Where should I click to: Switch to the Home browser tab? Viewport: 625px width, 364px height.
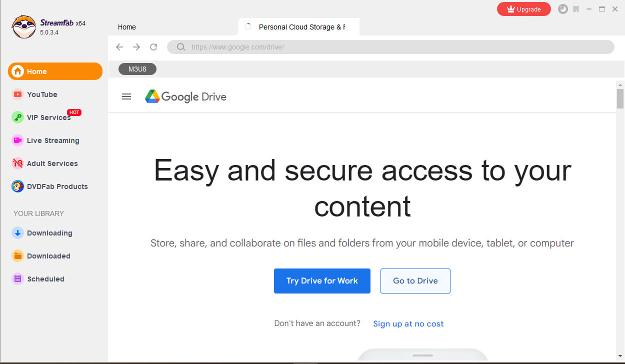click(x=127, y=27)
